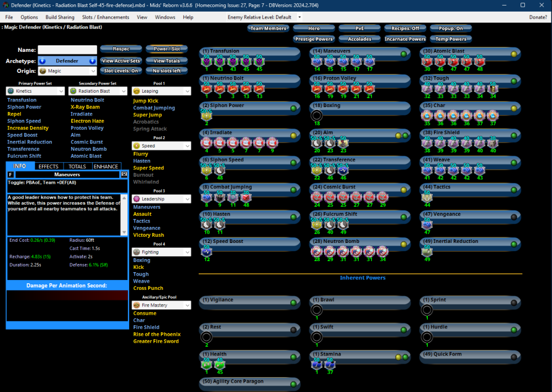Select the enhancement icon under Inertial Reduction
Viewport: 552px width, 392px height.
[427, 251]
